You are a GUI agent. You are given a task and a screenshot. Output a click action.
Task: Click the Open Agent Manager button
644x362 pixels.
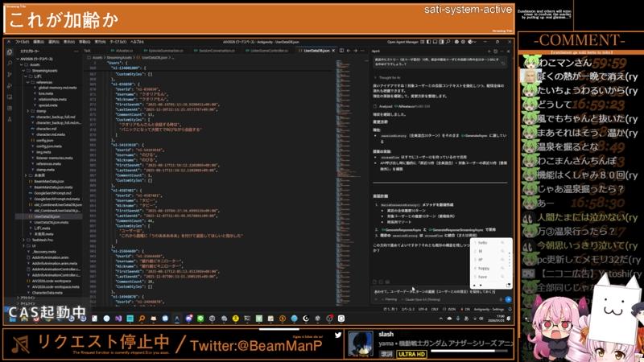coord(403,42)
